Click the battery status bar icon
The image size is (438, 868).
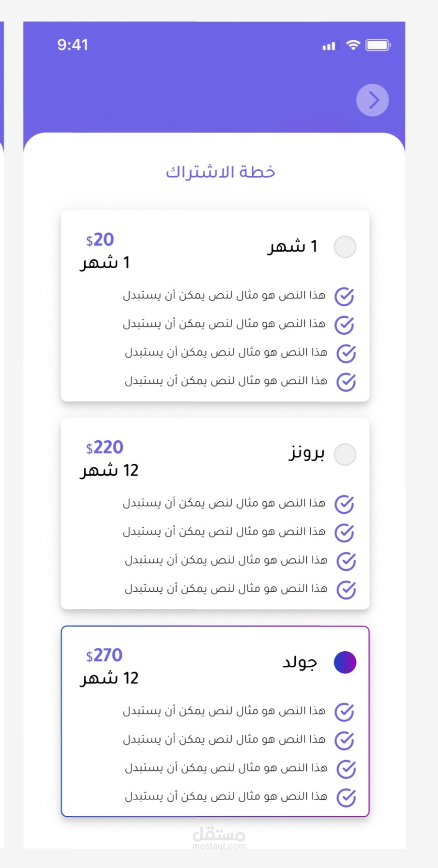(x=378, y=45)
